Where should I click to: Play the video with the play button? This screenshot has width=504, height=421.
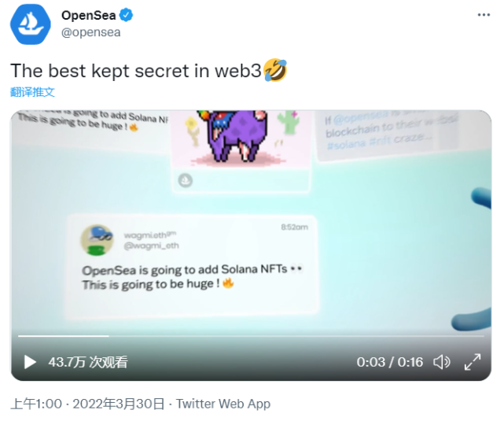[x=30, y=362]
